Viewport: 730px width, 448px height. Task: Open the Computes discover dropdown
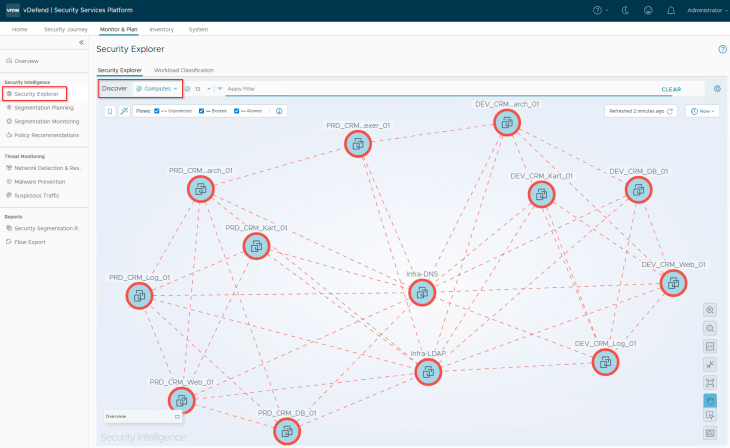156,89
